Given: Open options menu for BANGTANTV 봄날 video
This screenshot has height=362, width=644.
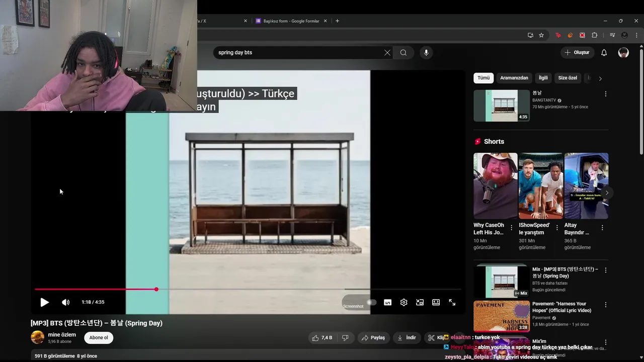Looking at the screenshot, I should click(606, 94).
